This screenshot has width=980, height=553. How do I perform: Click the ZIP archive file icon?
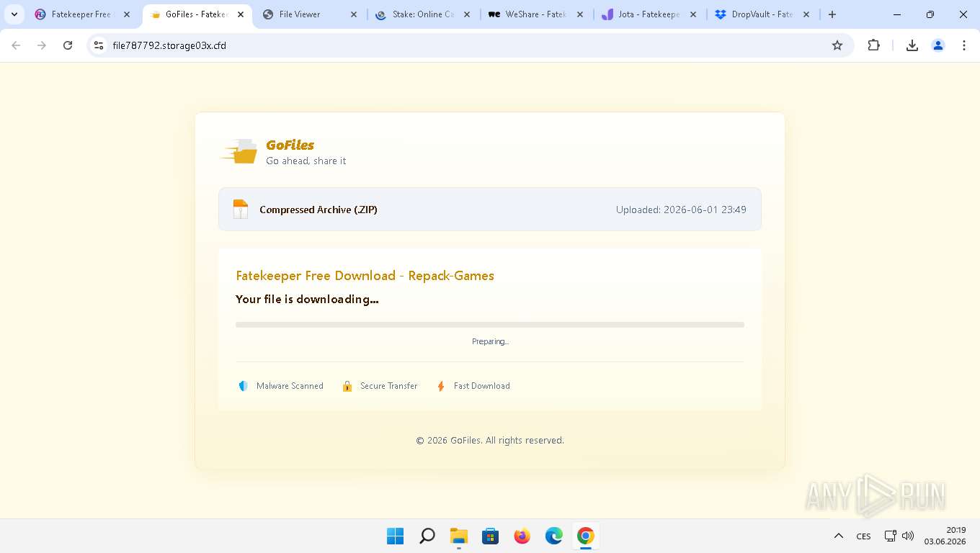(241, 210)
